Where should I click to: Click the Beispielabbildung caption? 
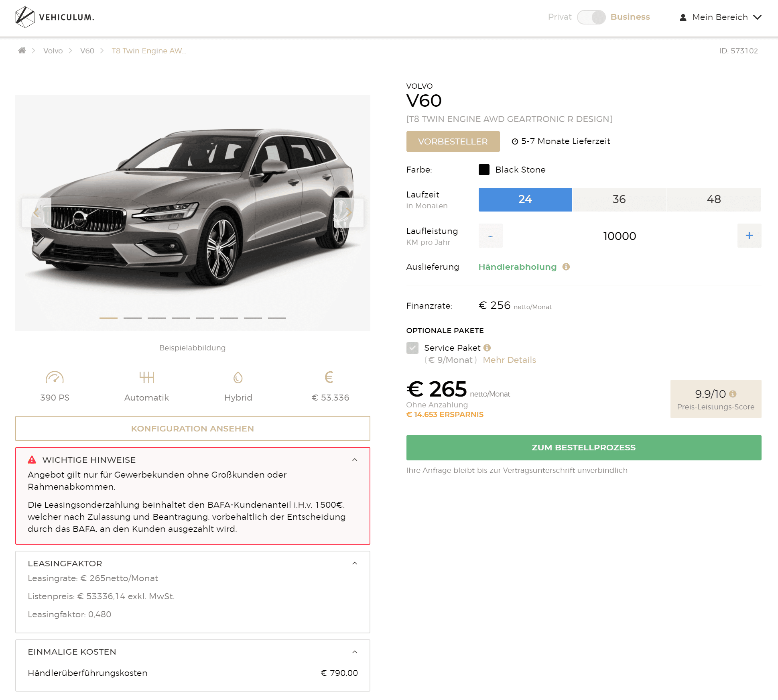(x=193, y=348)
